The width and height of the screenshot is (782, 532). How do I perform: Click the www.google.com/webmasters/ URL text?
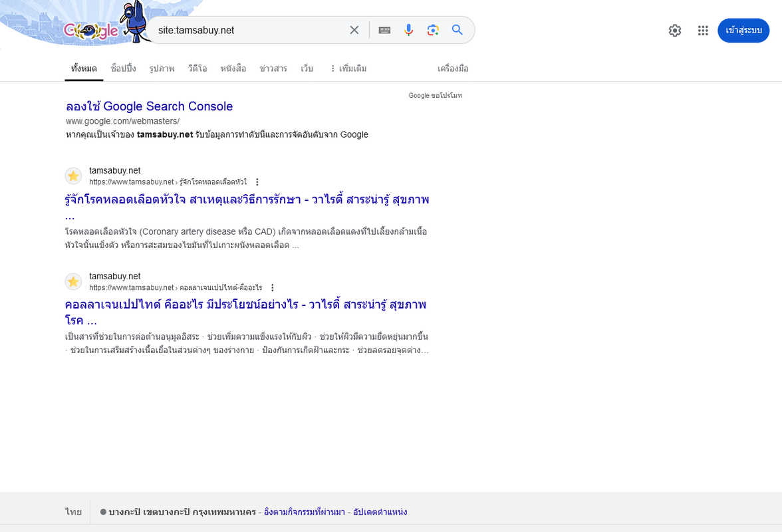[122, 121]
